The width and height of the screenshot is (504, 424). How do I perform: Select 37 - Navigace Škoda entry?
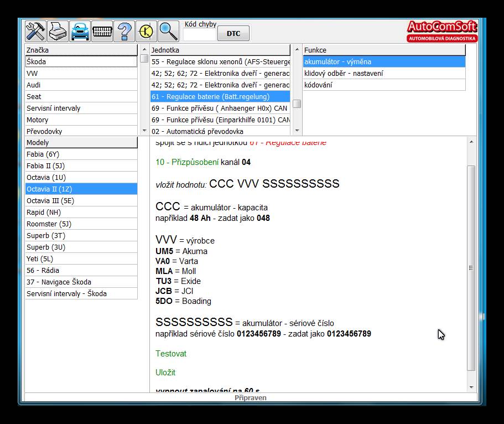81,282
